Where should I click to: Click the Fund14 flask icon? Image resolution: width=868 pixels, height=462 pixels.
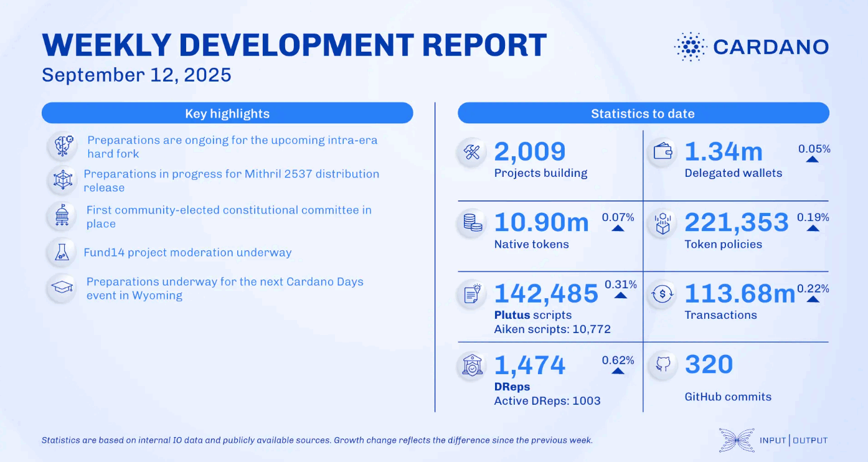[62, 252]
